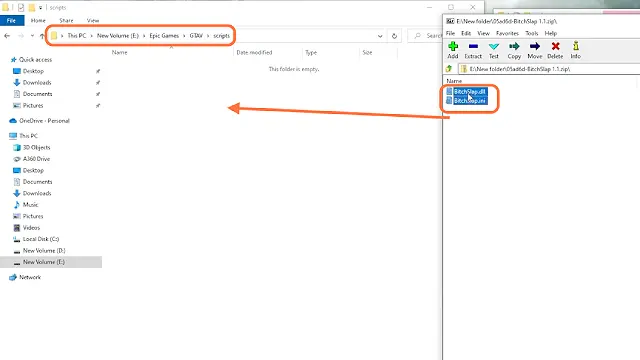Open the Explorer Home ribbon tab

click(x=38, y=20)
